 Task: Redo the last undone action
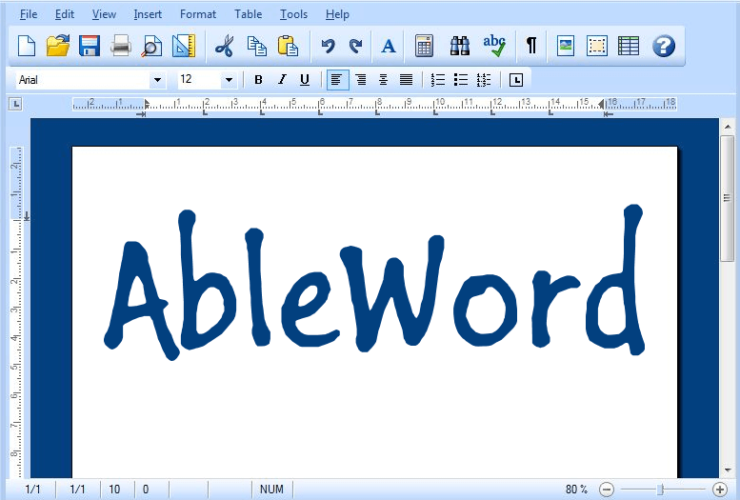coord(356,46)
